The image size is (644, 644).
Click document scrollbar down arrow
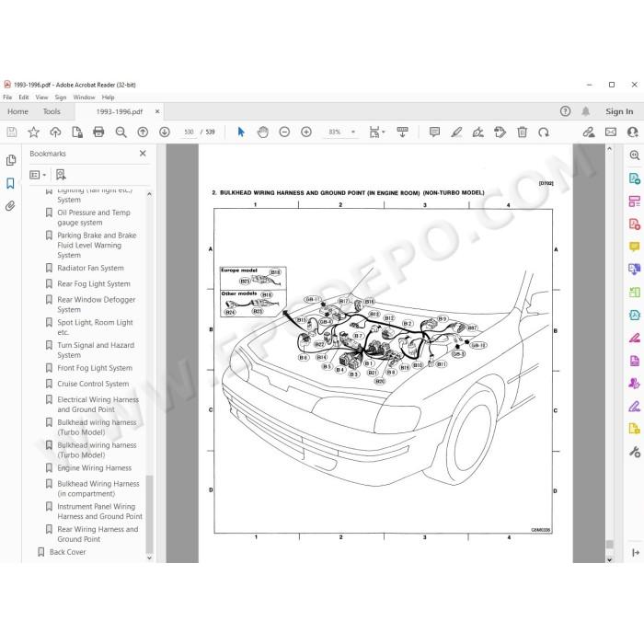point(609,559)
